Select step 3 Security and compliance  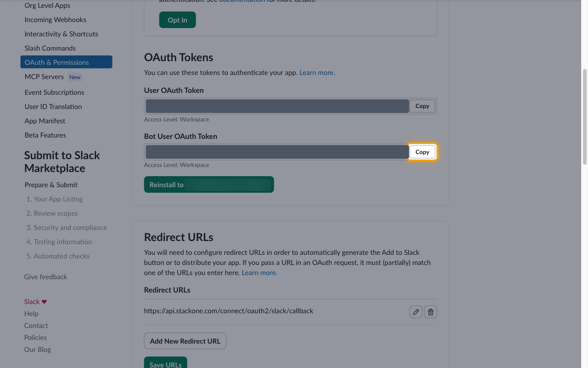tap(67, 227)
